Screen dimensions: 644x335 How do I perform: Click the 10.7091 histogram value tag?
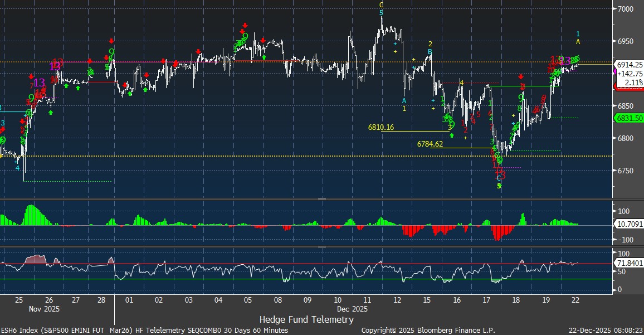pyautogui.click(x=630, y=225)
